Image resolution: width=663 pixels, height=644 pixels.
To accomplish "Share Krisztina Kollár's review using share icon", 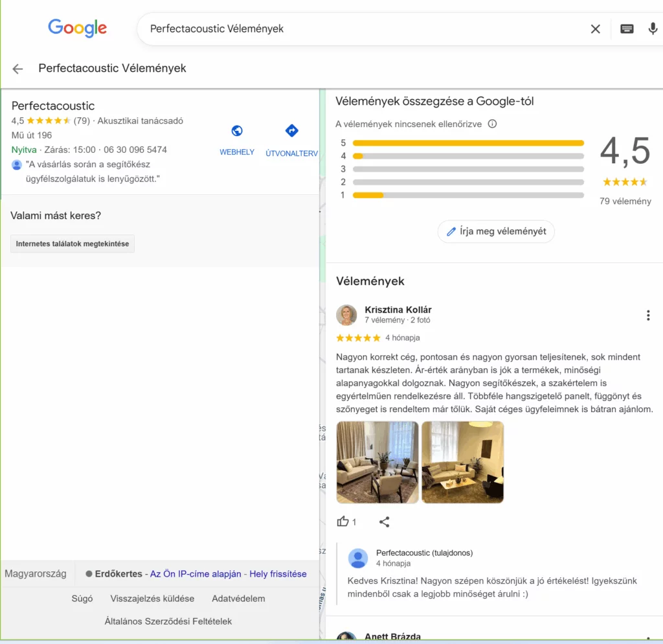I will point(385,522).
